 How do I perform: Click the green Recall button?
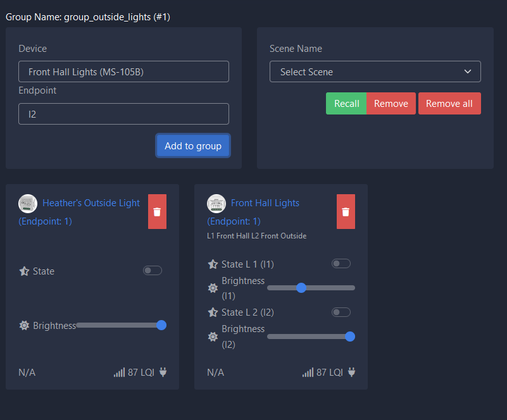346,103
